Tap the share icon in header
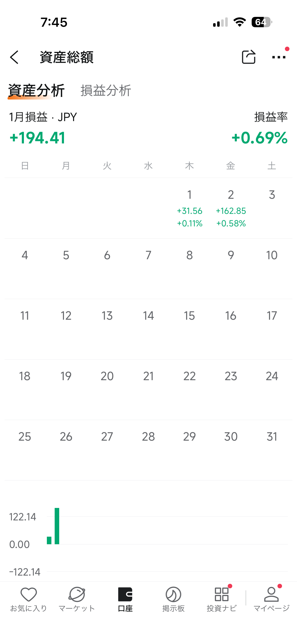297x644 pixels. click(x=248, y=57)
